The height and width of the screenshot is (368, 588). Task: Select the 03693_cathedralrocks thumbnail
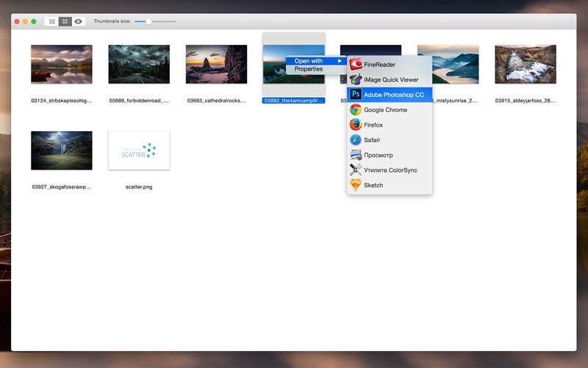coord(216,64)
